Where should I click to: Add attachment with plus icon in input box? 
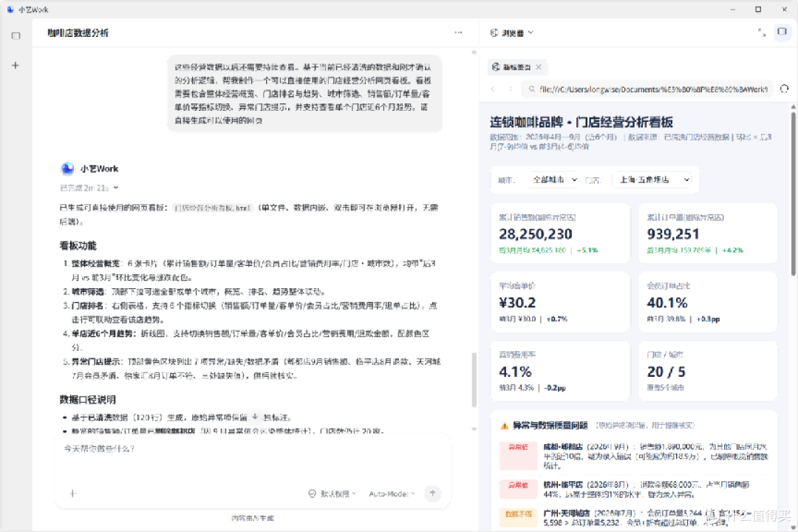click(x=72, y=494)
